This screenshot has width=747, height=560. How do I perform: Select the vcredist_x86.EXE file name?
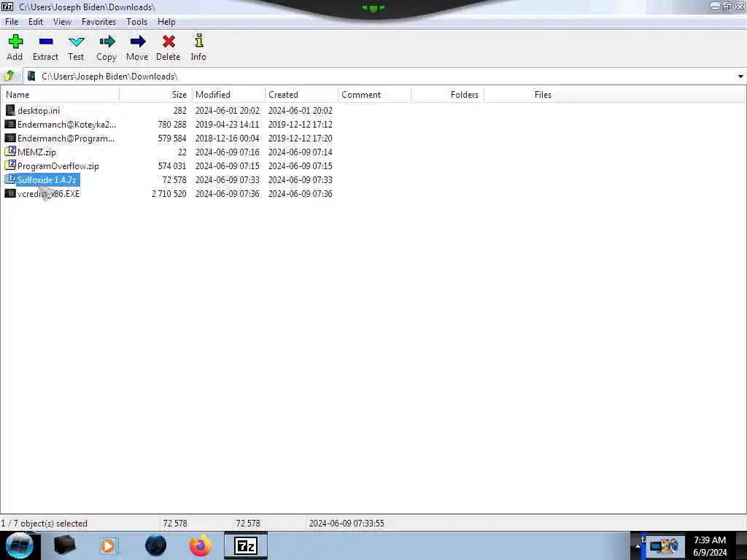click(49, 193)
